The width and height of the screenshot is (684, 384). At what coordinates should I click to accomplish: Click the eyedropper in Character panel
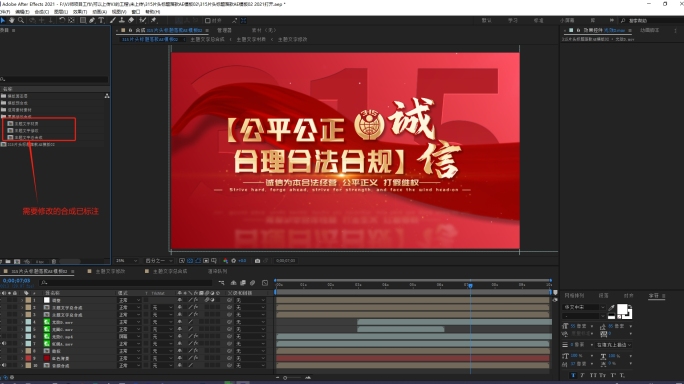(x=612, y=308)
